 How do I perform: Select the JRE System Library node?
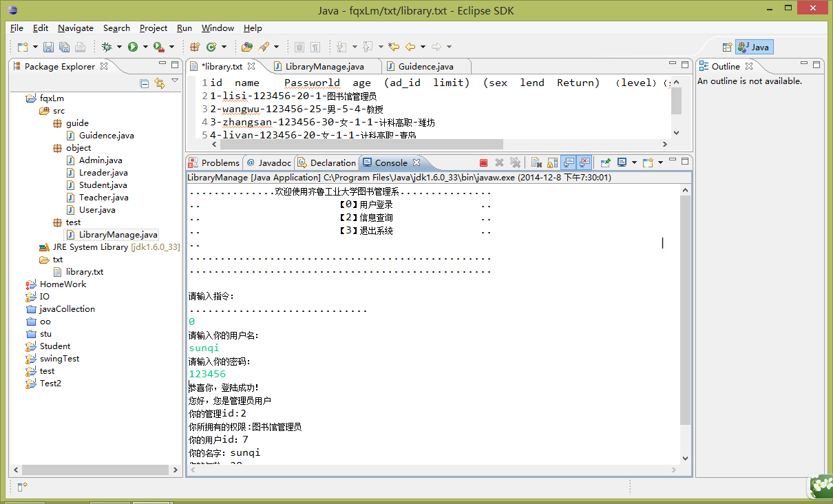click(x=110, y=247)
